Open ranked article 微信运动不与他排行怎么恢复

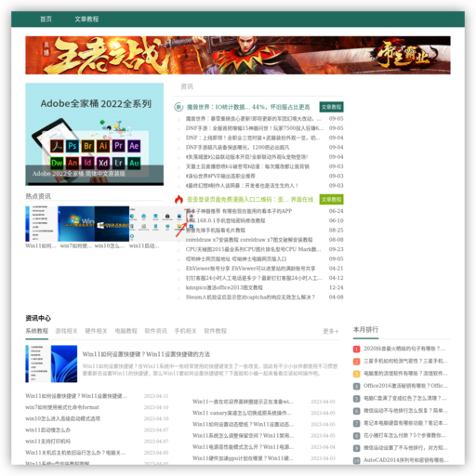(x=405, y=411)
